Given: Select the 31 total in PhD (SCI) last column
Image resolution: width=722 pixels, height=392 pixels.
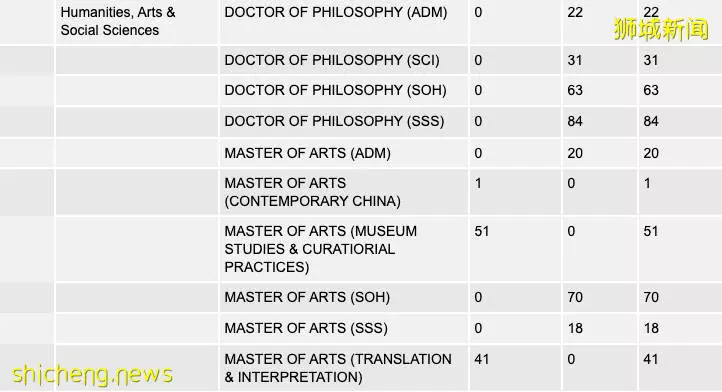Looking at the screenshot, I should tap(651, 60).
